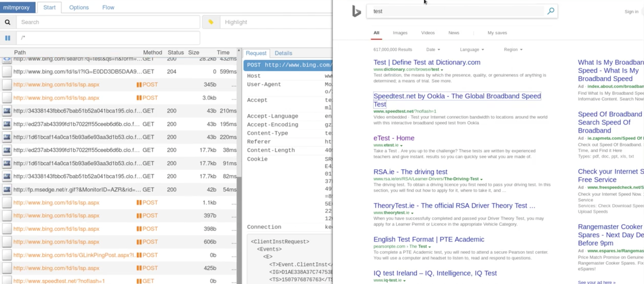Open the Images tab on Bing

coord(400,33)
